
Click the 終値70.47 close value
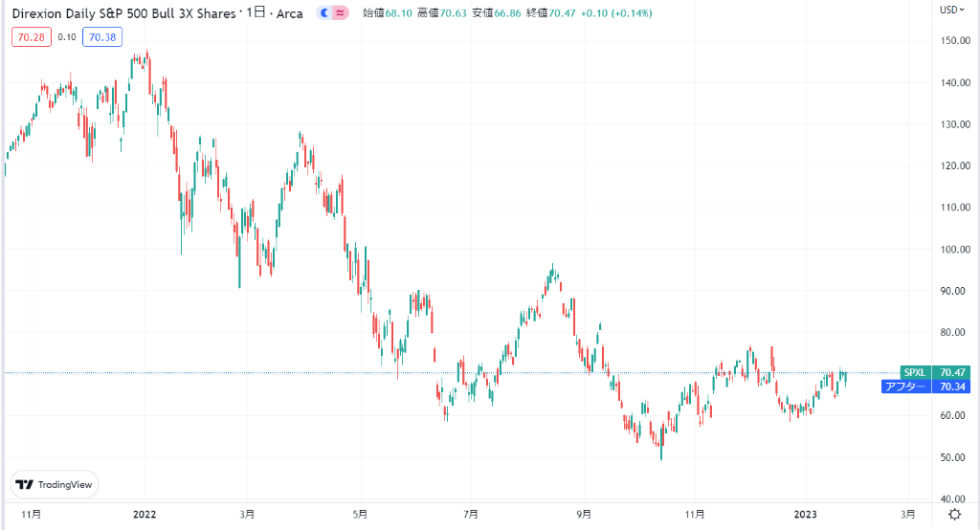pos(550,13)
